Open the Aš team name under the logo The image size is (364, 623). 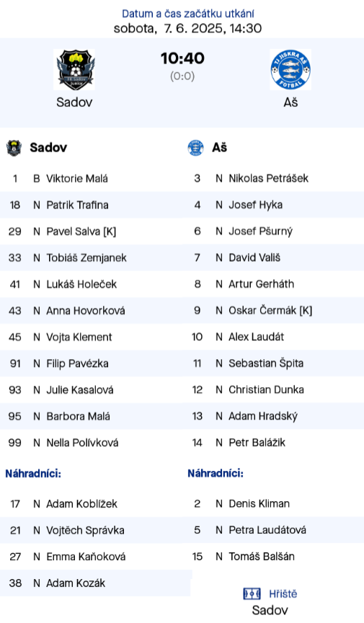(290, 102)
